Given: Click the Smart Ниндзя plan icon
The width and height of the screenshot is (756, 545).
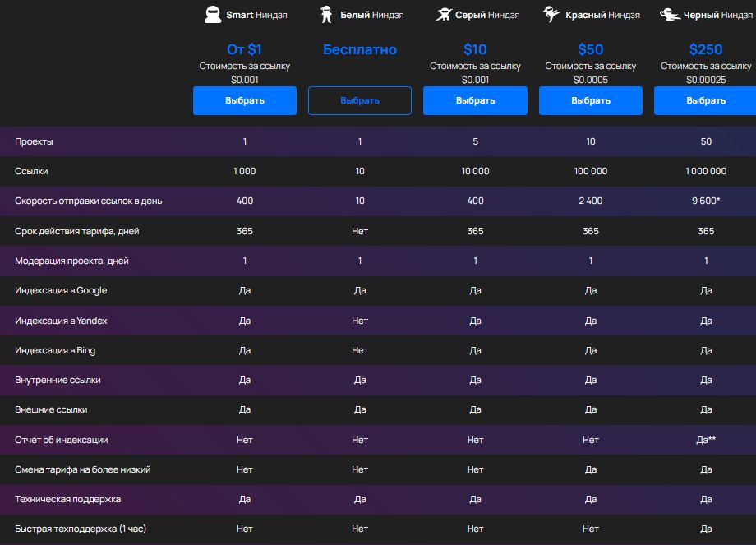Looking at the screenshot, I should (214, 14).
